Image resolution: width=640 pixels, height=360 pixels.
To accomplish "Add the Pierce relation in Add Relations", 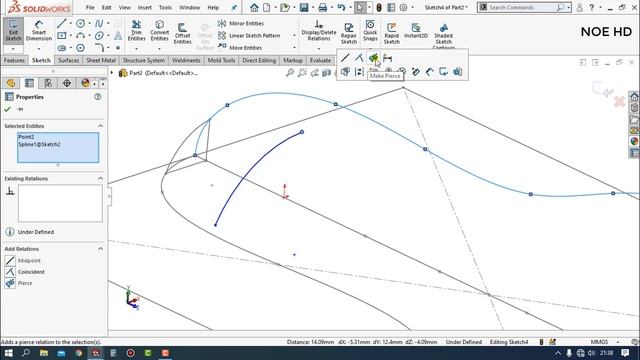I will [x=18, y=283].
